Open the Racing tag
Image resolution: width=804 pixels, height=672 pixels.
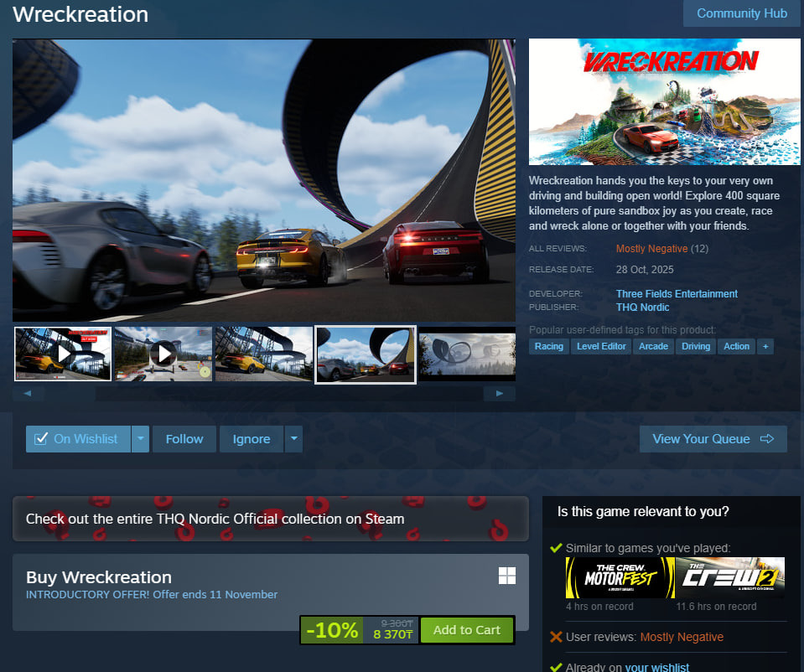[548, 347]
